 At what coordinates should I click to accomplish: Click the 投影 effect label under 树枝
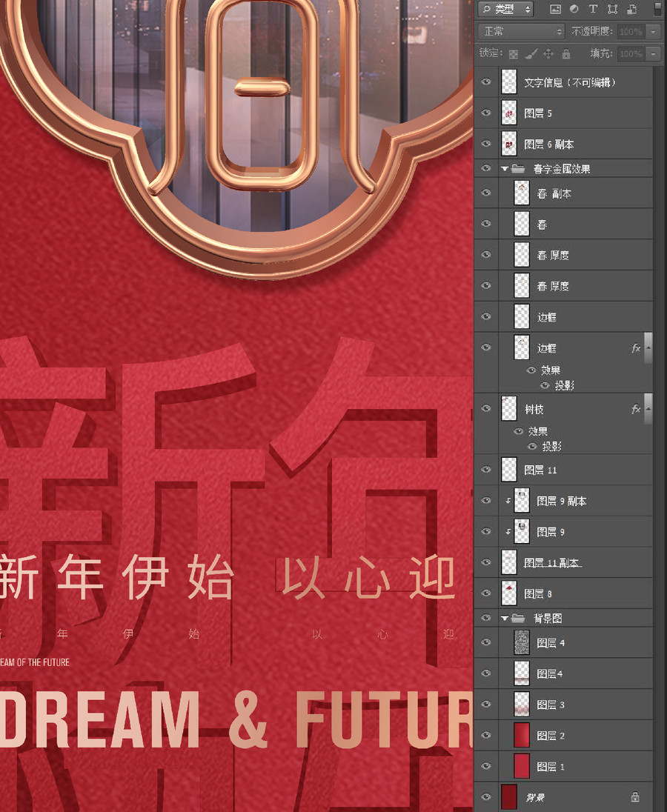pos(551,447)
